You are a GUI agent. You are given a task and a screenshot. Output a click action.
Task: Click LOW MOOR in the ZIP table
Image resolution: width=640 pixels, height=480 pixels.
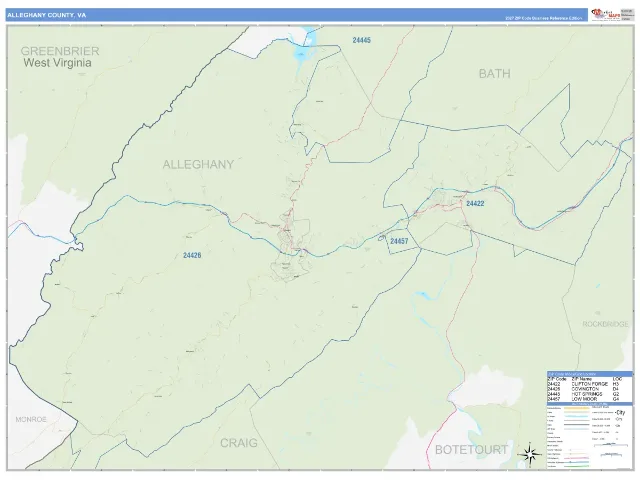pyautogui.click(x=584, y=399)
